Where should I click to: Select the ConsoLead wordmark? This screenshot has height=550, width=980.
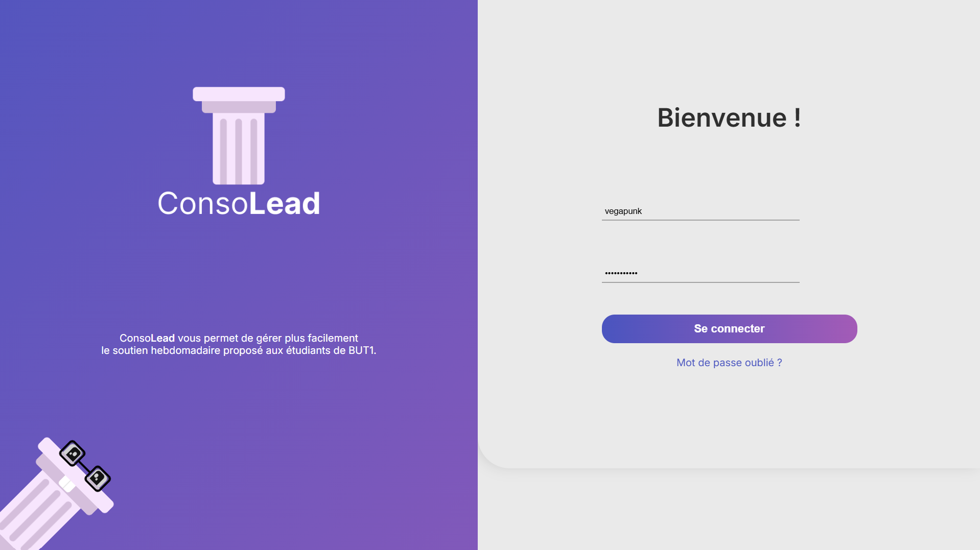coord(238,203)
